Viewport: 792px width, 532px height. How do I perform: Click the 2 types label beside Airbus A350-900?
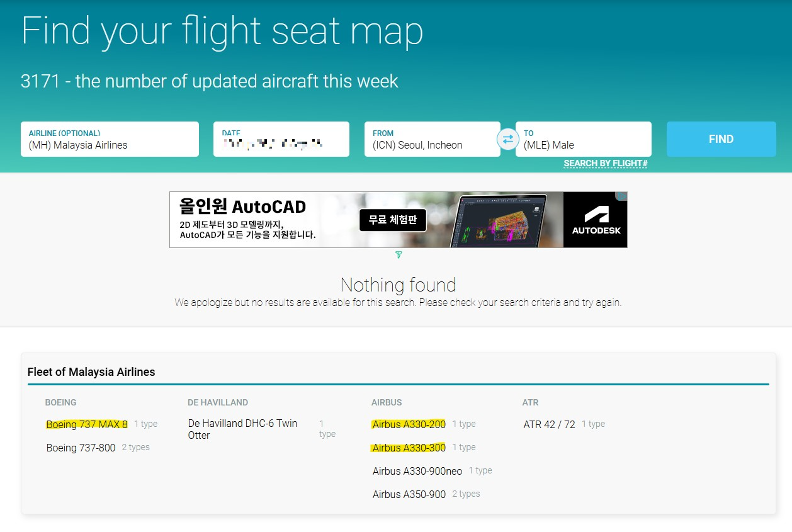[x=467, y=494]
